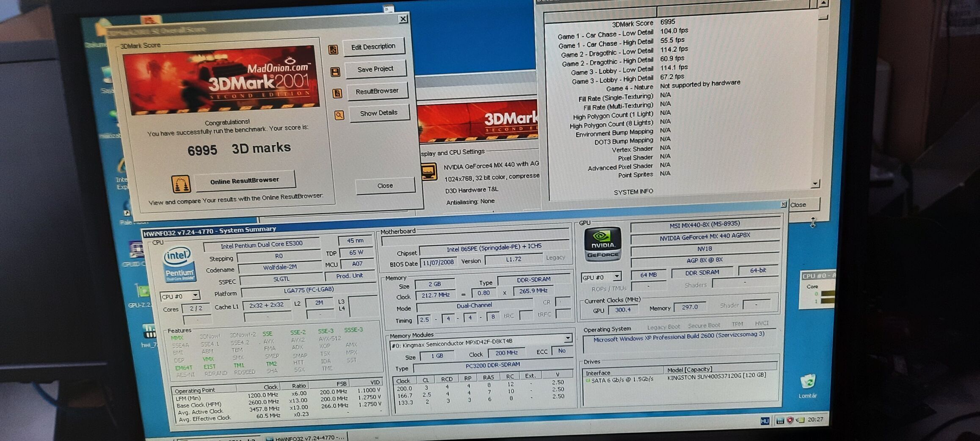This screenshot has width=980, height=441.
Task: Click the PC3200 DDR-SDRAM type field
Action: (492, 365)
